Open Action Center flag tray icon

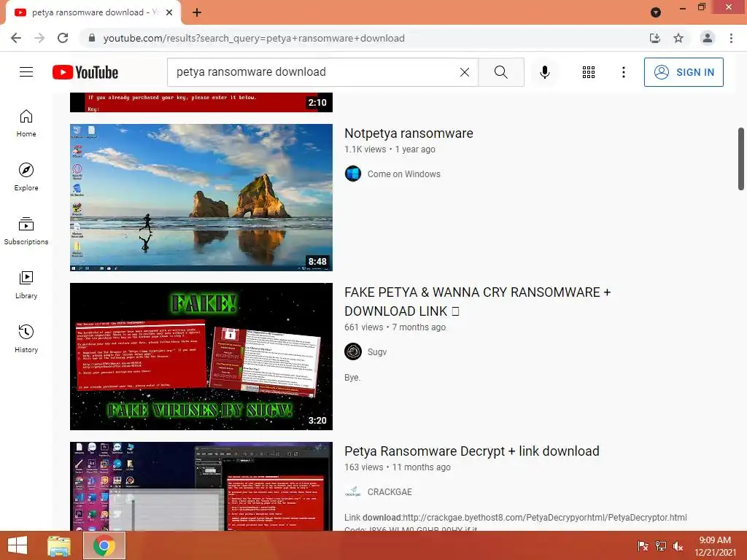(x=643, y=545)
